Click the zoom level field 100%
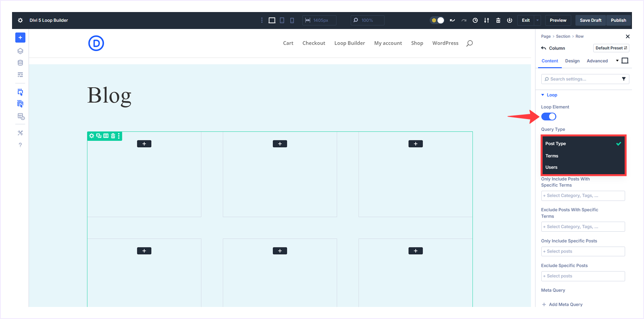This screenshot has height=319, width=644. (x=367, y=20)
